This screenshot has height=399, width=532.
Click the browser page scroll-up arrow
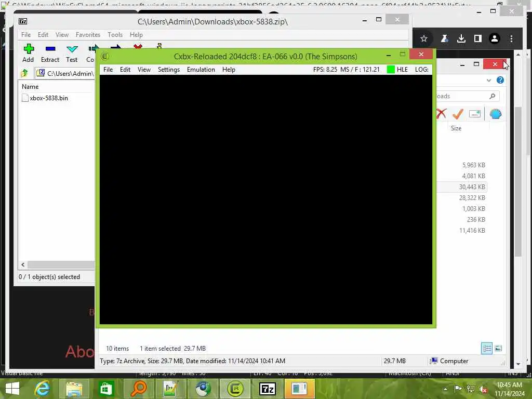point(518,54)
